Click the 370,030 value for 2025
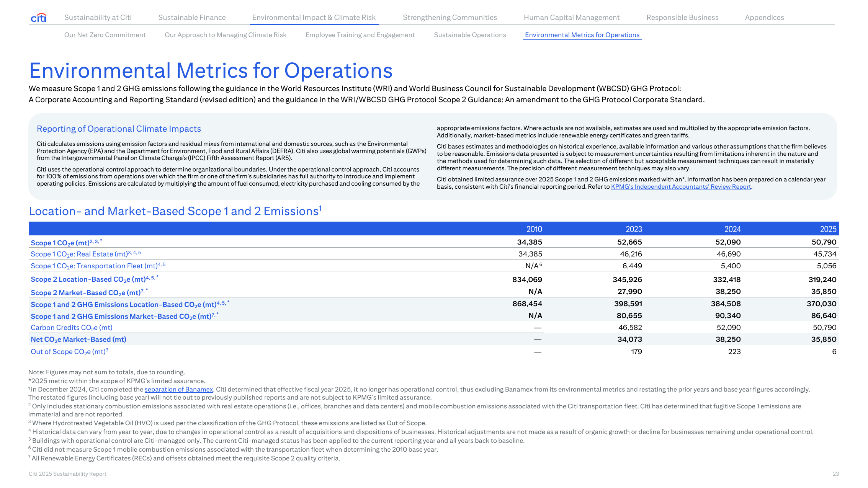The image size is (868, 488). 821,304
